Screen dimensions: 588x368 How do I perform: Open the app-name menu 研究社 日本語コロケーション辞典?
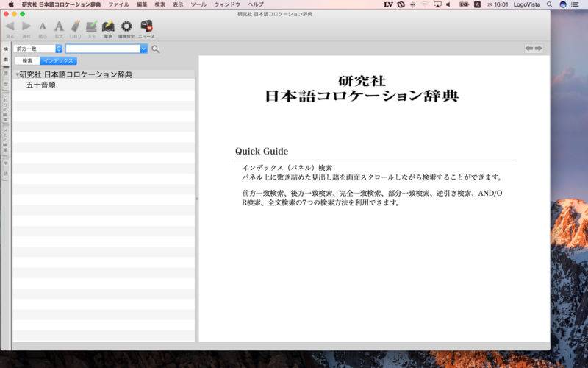tap(61, 4)
